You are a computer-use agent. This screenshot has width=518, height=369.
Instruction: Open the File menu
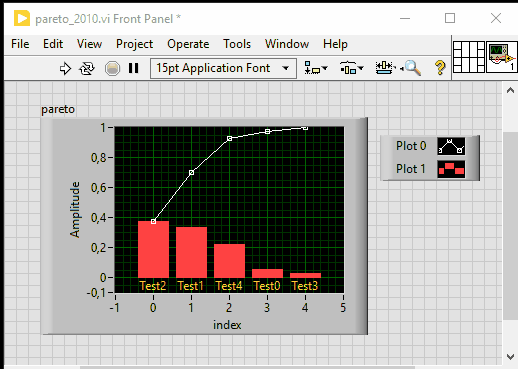(20, 44)
